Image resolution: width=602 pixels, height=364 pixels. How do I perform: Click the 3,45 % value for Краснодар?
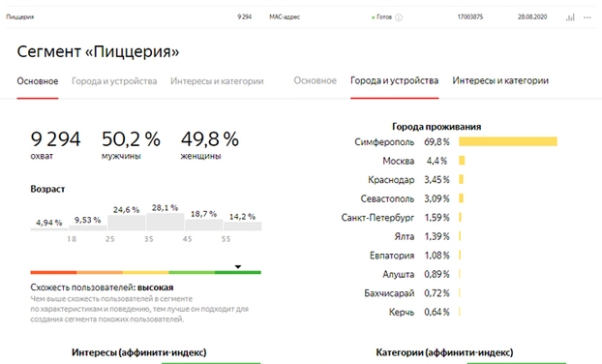pos(436,180)
